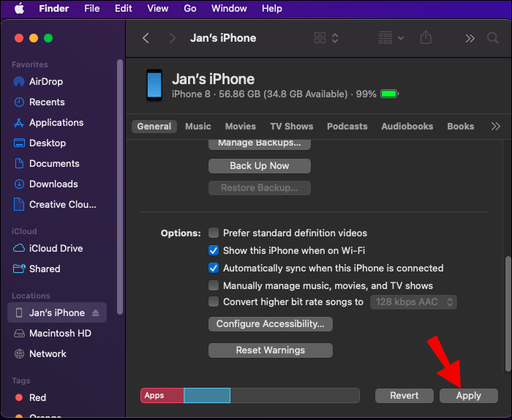
Task: Click the Revert button
Action: click(x=404, y=396)
